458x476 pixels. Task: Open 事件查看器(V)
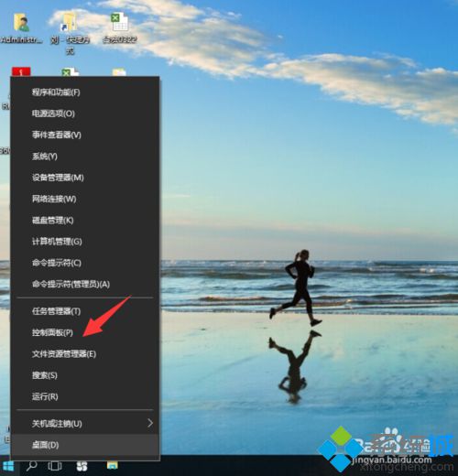[x=85, y=135]
